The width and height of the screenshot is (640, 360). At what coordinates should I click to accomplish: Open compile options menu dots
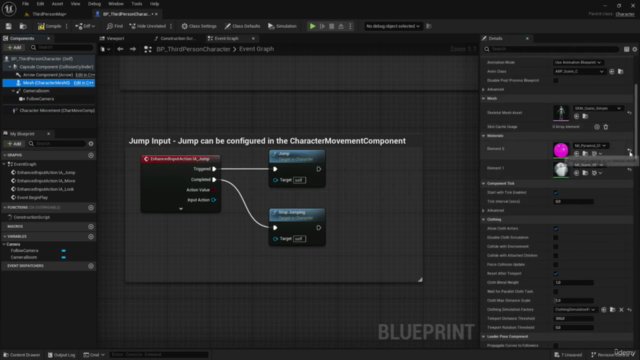[x=67, y=26]
